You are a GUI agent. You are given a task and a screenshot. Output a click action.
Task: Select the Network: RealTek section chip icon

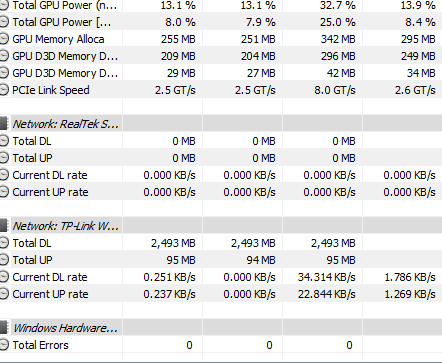coord(4,124)
